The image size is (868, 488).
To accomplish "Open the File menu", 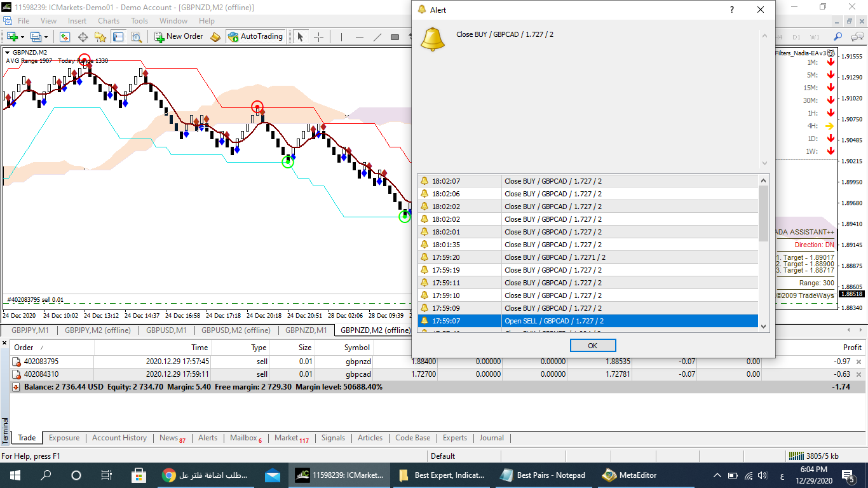I will (x=24, y=21).
